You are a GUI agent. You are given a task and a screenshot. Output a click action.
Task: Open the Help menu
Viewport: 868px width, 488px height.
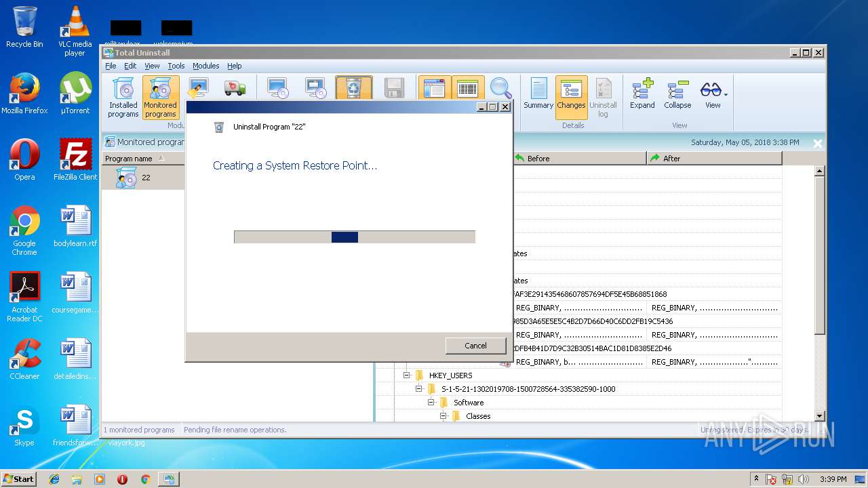pyautogui.click(x=235, y=66)
